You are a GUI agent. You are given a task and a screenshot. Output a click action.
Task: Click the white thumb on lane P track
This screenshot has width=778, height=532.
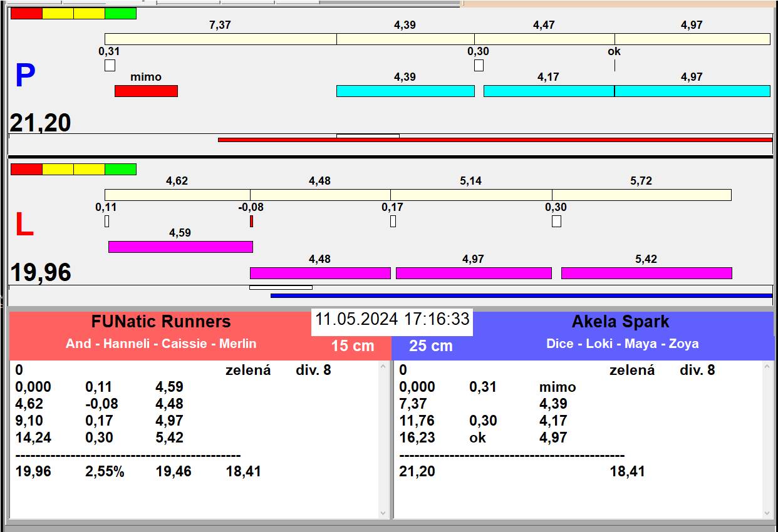coord(368,135)
